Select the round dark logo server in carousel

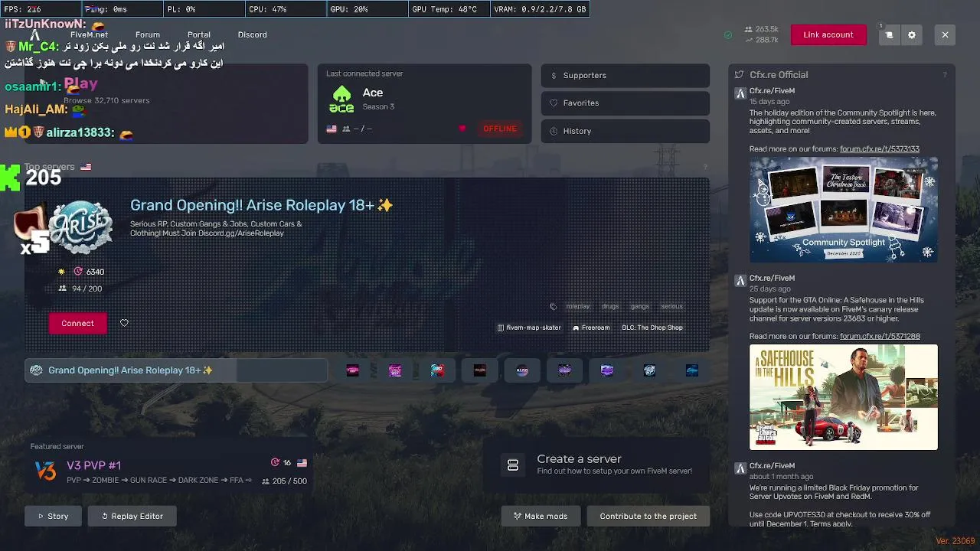[x=522, y=370]
